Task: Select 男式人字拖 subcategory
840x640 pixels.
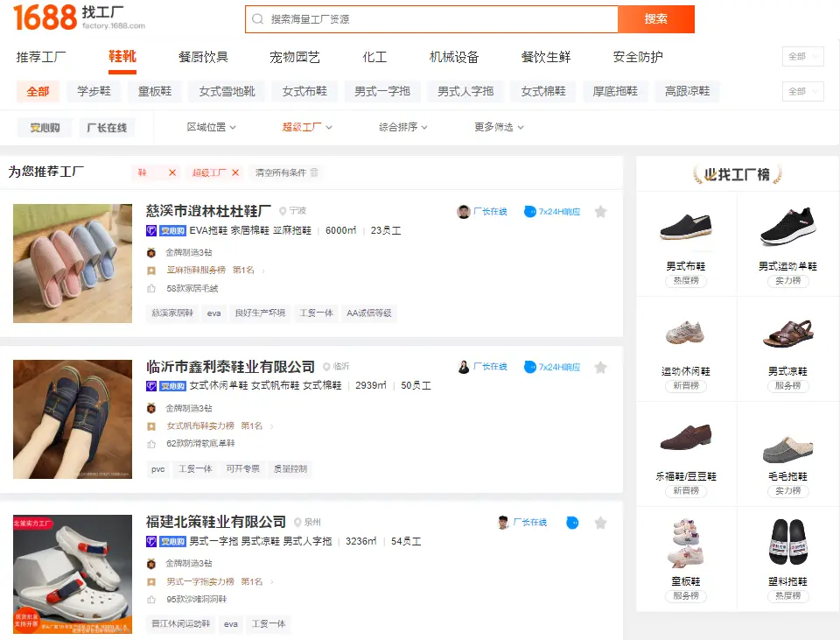Action: pos(465,92)
